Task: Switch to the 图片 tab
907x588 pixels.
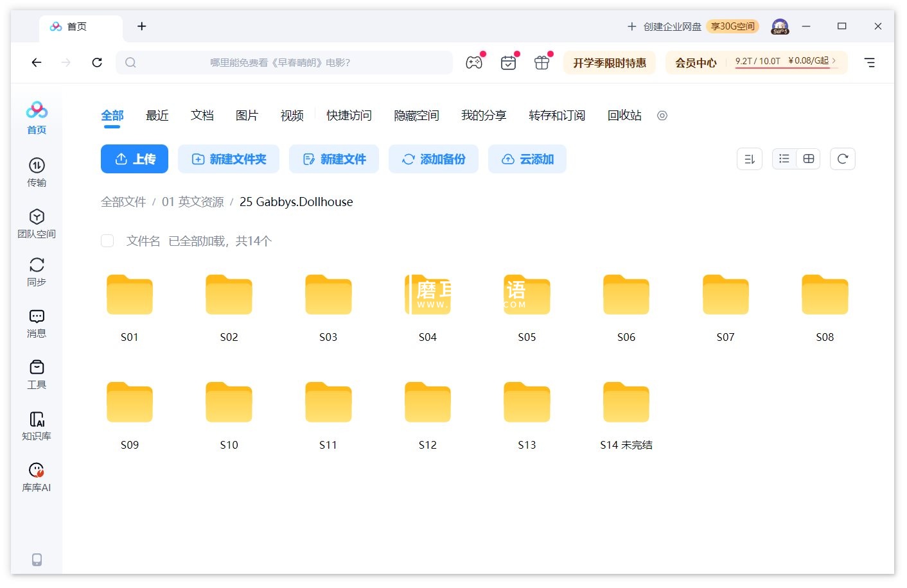Action: [247, 116]
